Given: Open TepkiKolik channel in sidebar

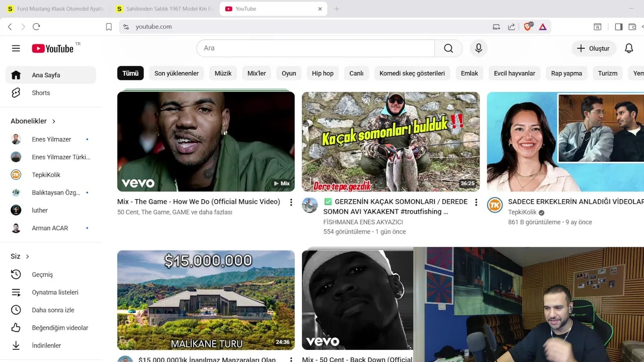Looking at the screenshot, I should click(51, 174).
